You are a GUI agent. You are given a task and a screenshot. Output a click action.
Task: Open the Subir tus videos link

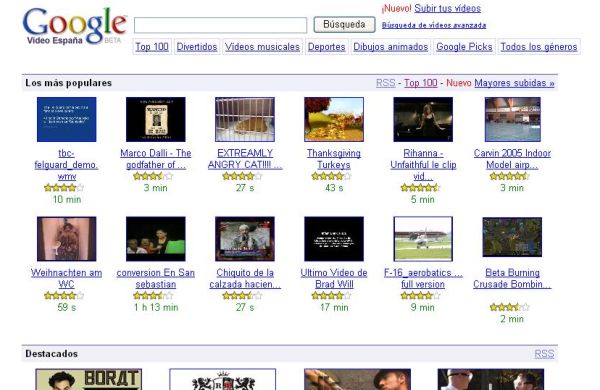447,8
